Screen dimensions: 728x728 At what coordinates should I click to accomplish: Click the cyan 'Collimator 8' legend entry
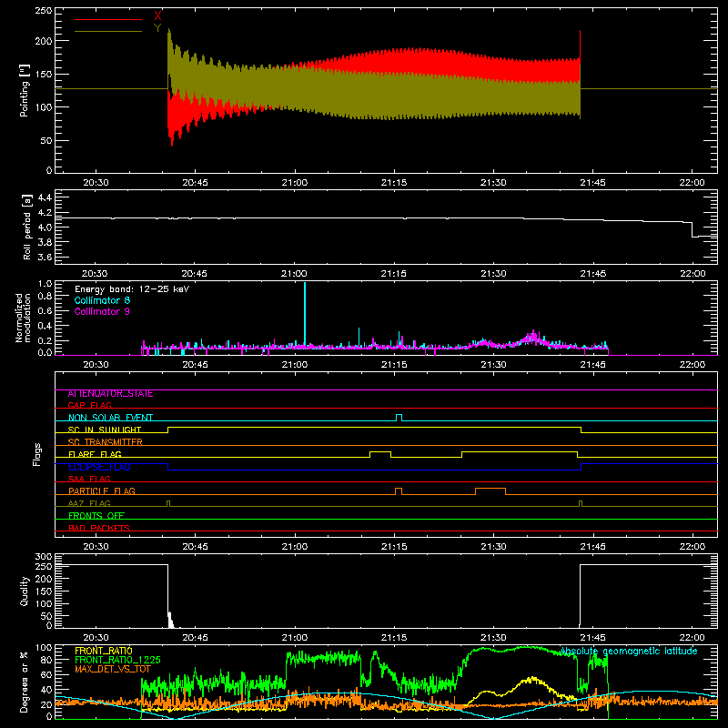coord(102,300)
